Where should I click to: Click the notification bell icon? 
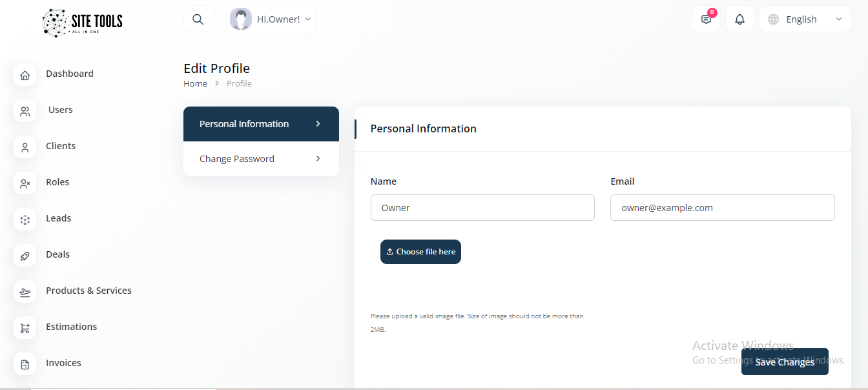pyautogui.click(x=739, y=19)
